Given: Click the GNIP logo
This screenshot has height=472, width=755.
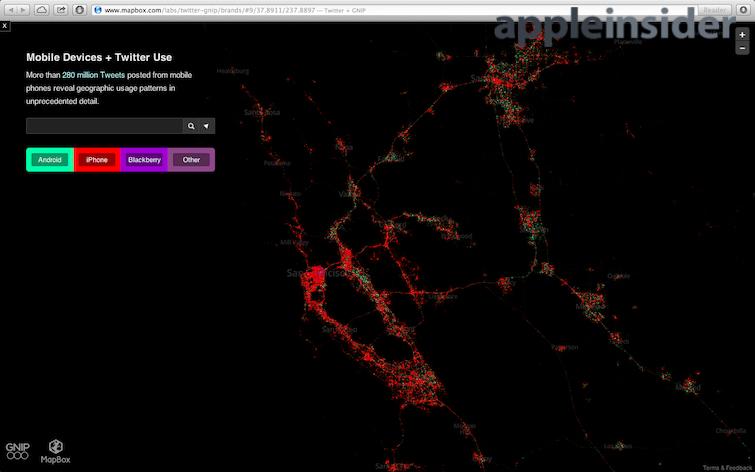Looking at the screenshot, I should coord(17,451).
